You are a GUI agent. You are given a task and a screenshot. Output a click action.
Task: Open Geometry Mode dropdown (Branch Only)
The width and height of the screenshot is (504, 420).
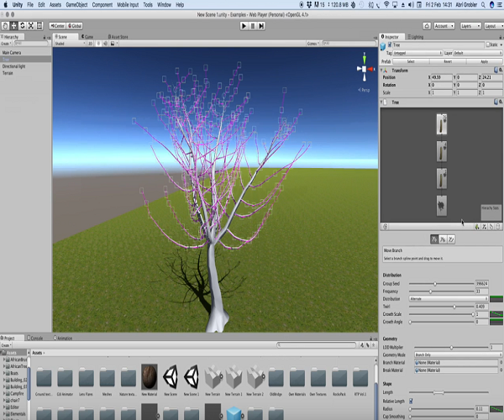point(459,354)
